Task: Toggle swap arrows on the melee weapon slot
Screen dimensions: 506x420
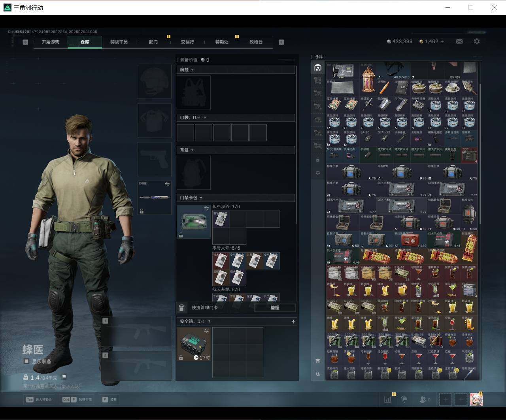Action: [167, 185]
